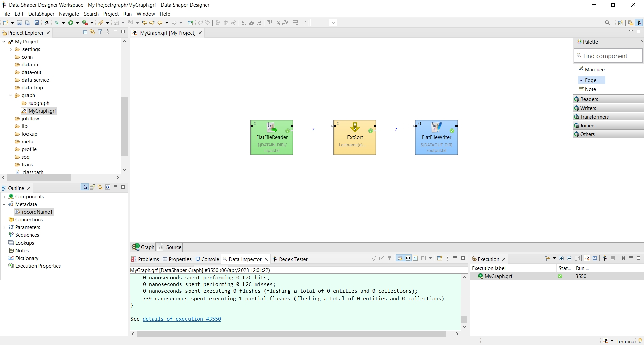Expand the Transformers palette drawer

(x=608, y=117)
